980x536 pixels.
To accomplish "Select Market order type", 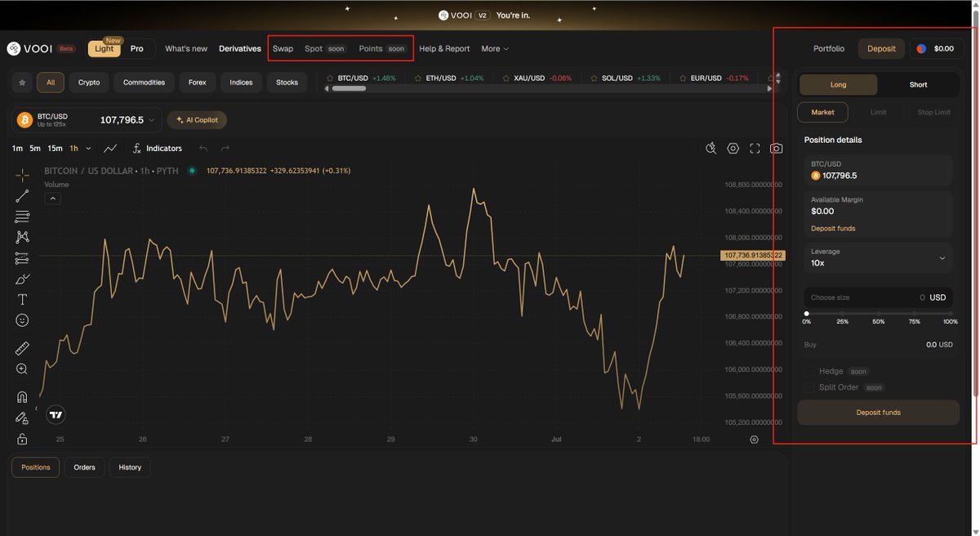I will point(822,112).
